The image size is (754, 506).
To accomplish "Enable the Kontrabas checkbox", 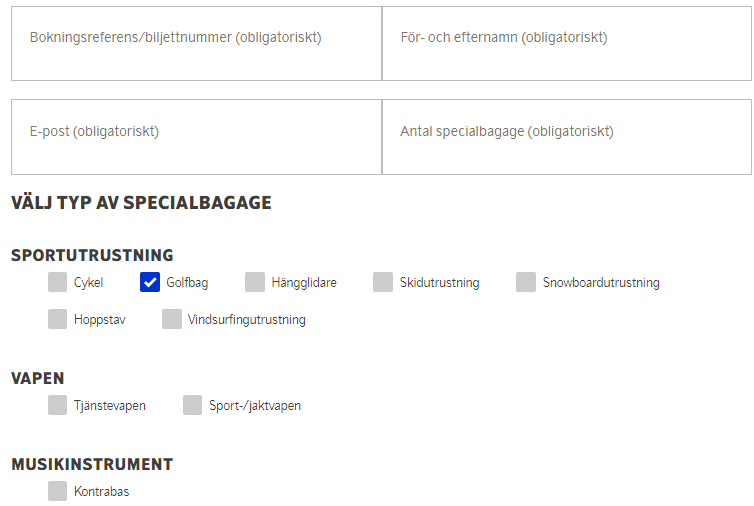I will pyautogui.click(x=58, y=491).
